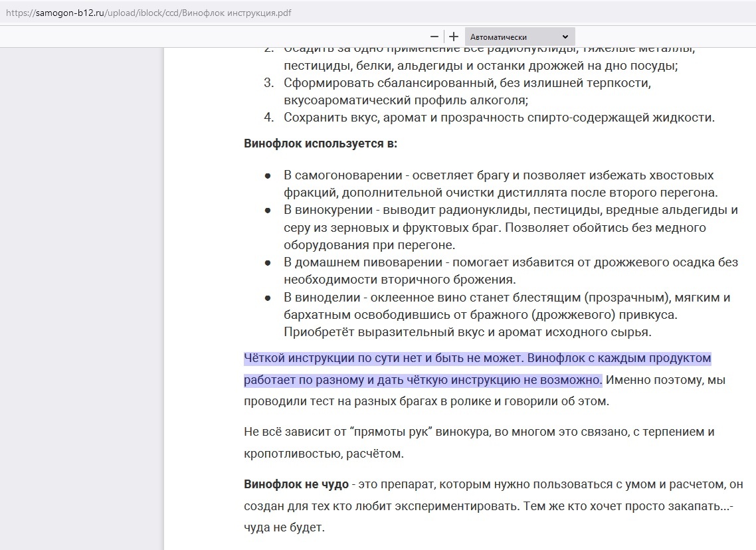This screenshot has width=756, height=550.
Task: Click line 'создан для тех кто любит экспериментировать'
Action: [488, 506]
